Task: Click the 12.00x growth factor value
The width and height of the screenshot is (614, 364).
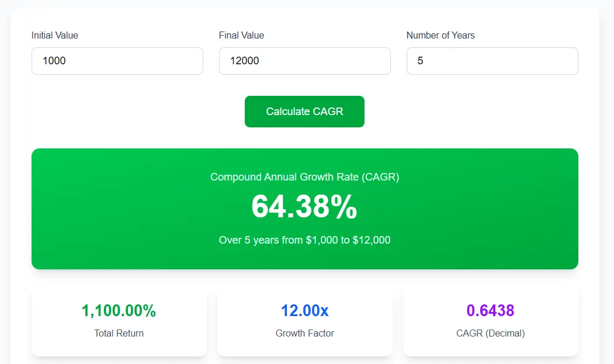Action: click(x=304, y=311)
